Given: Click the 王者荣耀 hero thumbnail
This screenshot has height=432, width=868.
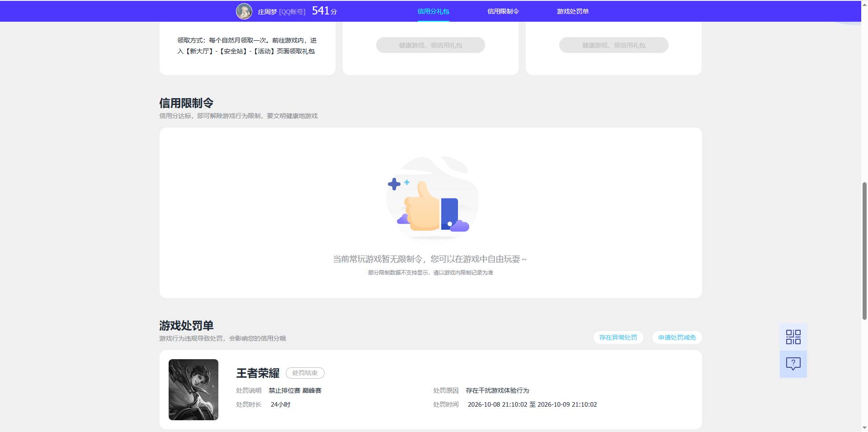Looking at the screenshot, I should click(x=193, y=389).
